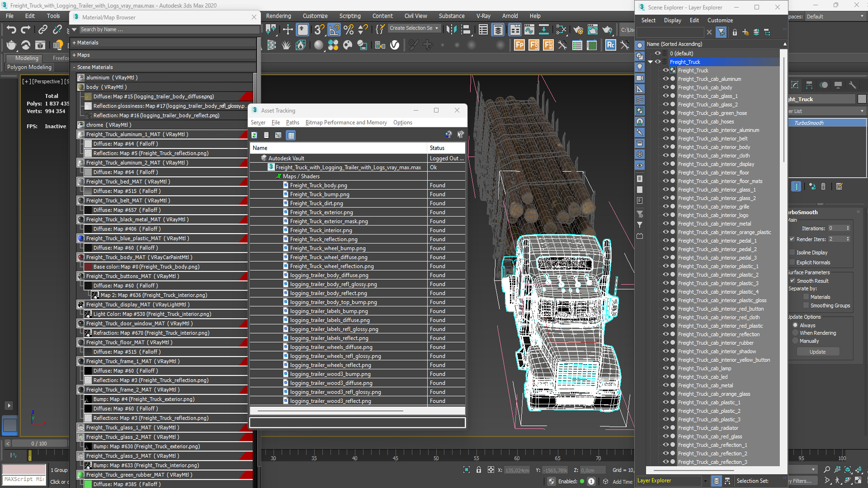
Task: Click the orange FP Forest Pack icon
Action: tap(519, 45)
